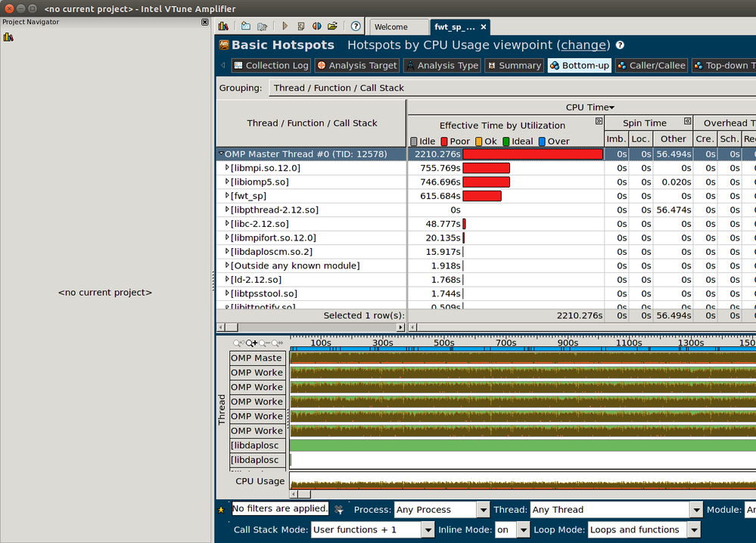Click the timeline undo zoom icon
This screenshot has width=756, height=543.
point(238,343)
